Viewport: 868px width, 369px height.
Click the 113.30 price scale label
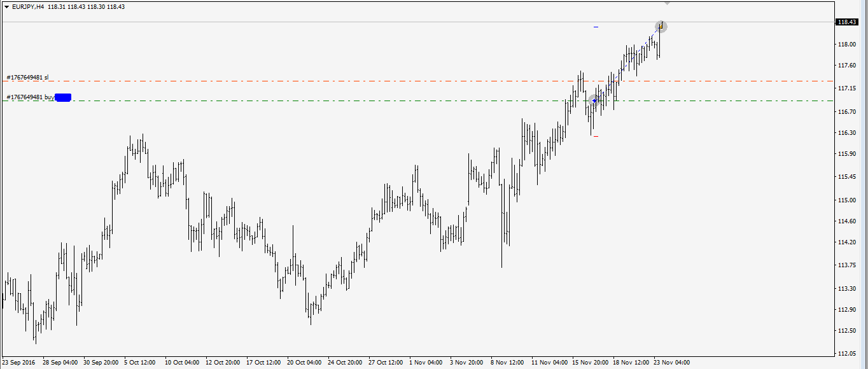coord(846,289)
